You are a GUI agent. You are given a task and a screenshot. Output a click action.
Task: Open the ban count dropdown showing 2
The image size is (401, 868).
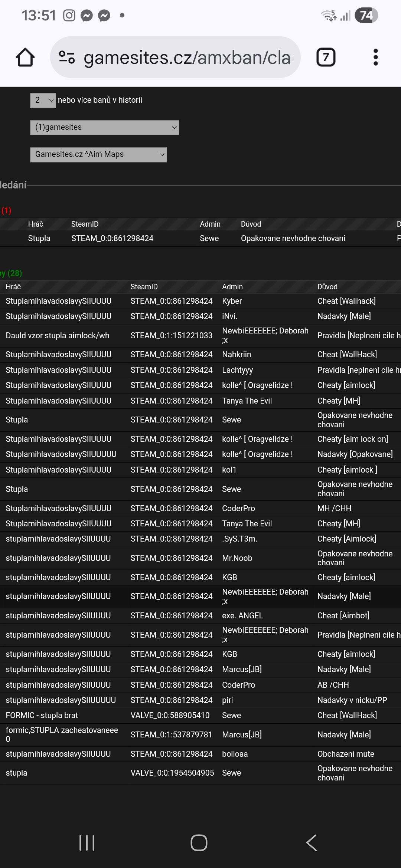(x=43, y=100)
